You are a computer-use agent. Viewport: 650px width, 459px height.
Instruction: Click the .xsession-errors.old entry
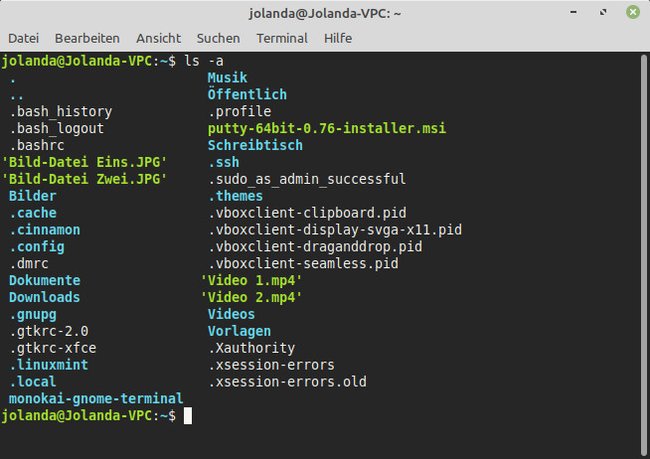tap(287, 382)
